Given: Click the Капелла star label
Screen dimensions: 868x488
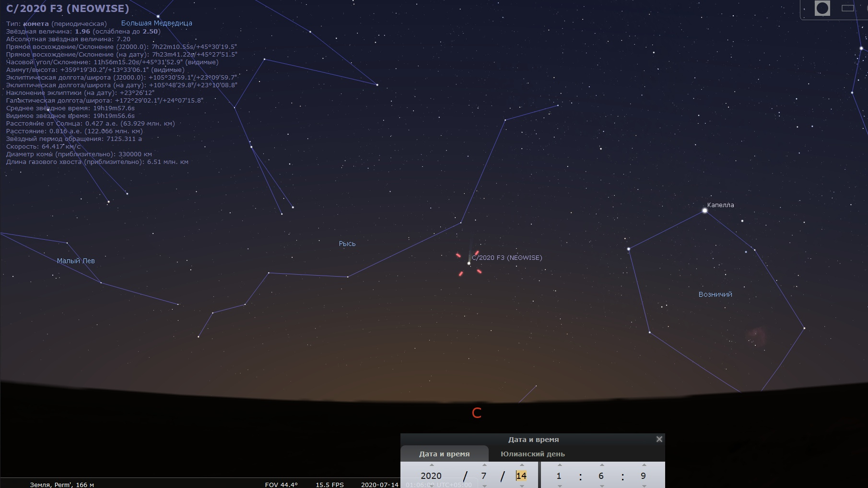Looking at the screenshot, I should coord(720,205).
